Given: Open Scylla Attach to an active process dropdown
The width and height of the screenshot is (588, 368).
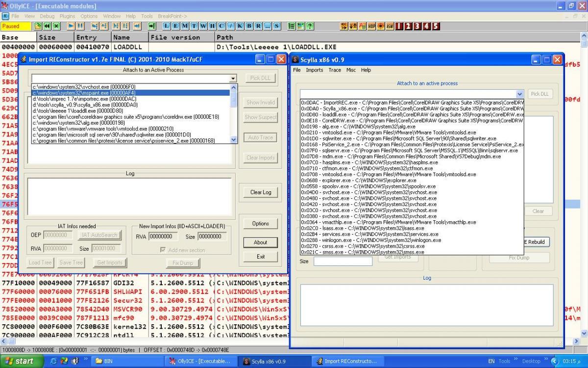Looking at the screenshot, I should click(520, 94).
